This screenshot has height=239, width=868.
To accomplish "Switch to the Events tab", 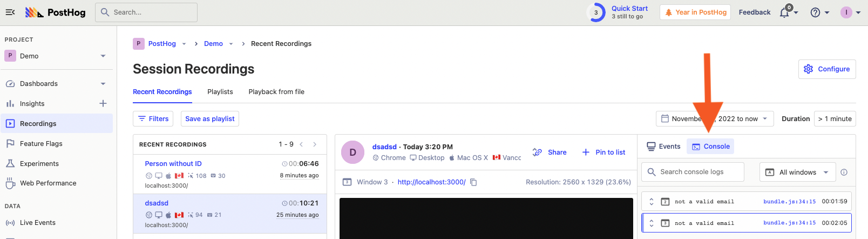I will pyautogui.click(x=663, y=147).
